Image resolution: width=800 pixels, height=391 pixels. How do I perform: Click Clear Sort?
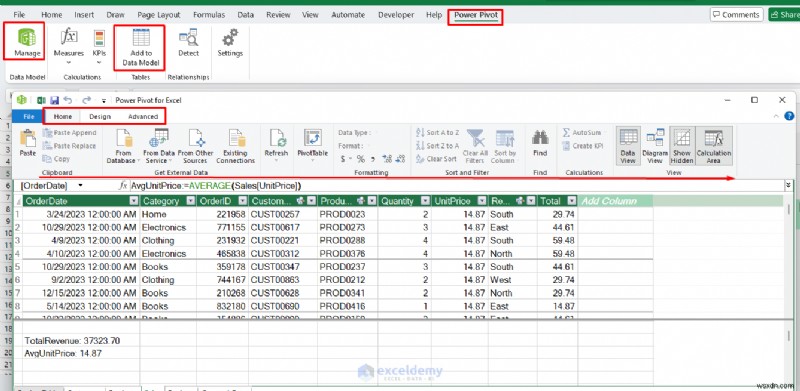tap(436, 159)
